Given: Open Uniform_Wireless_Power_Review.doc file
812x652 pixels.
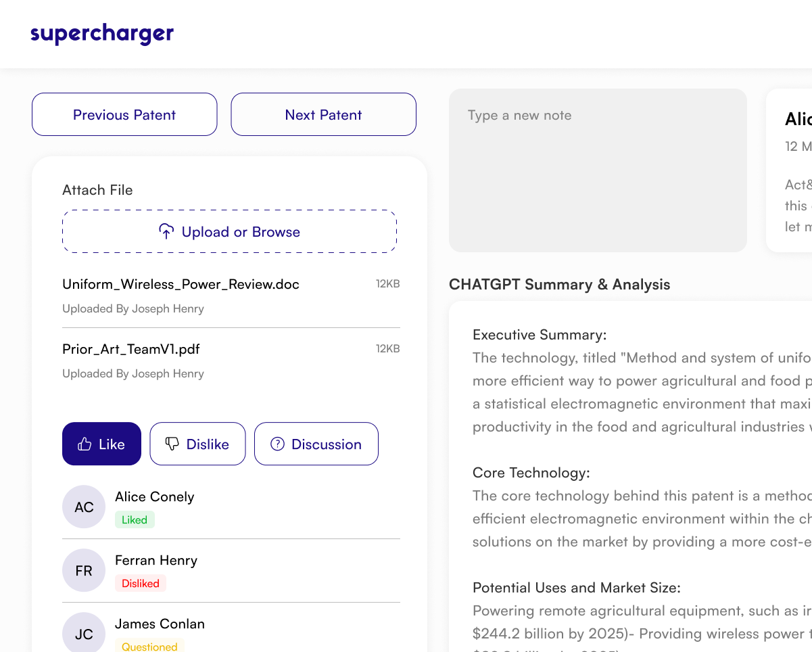Looking at the screenshot, I should [181, 284].
